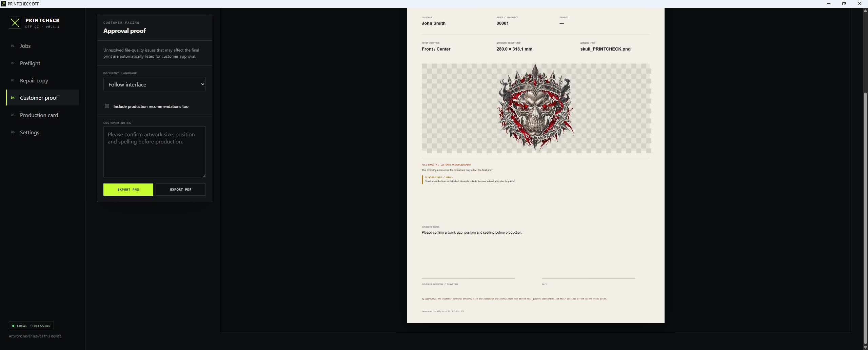Select Customer proof in sidebar

[x=42, y=98]
